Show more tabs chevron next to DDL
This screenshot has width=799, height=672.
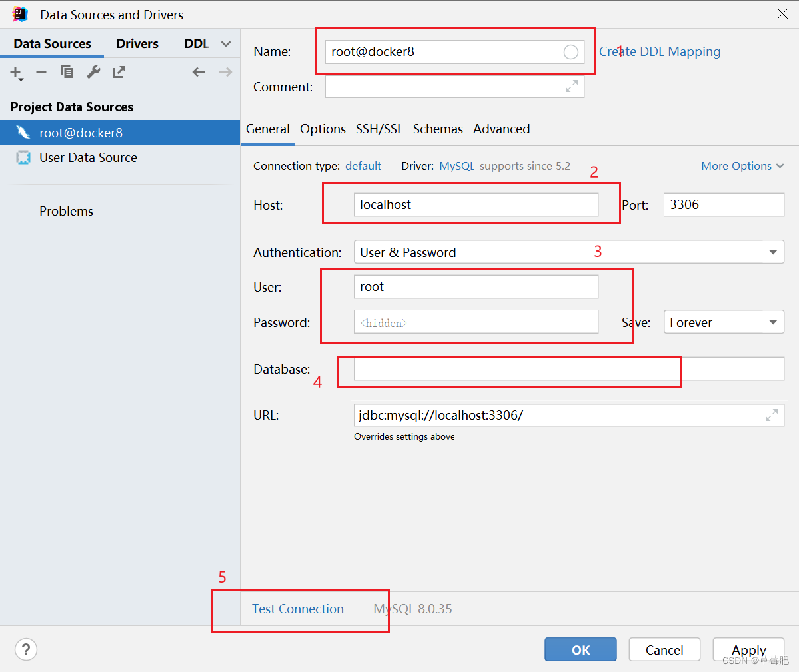[226, 44]
